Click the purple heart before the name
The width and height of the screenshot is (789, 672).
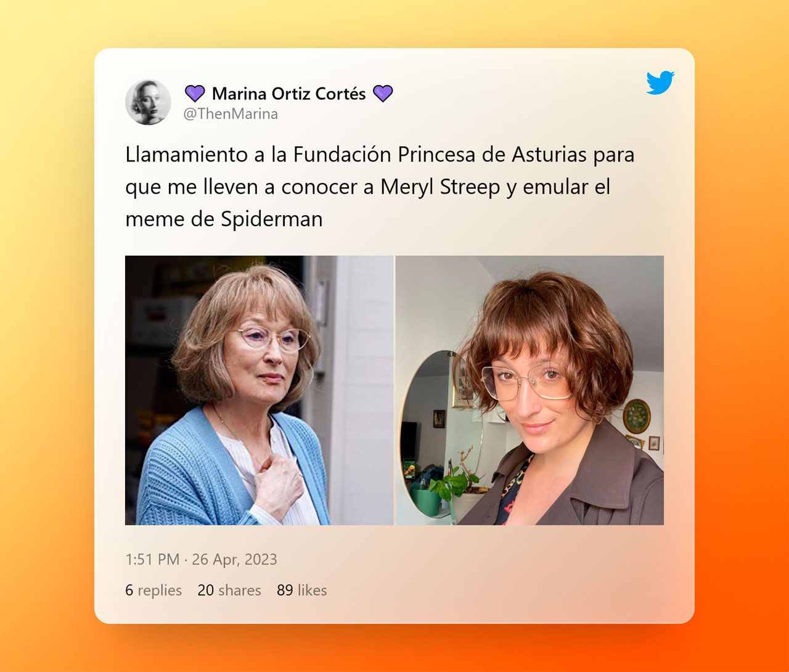(x=195, y=94)
